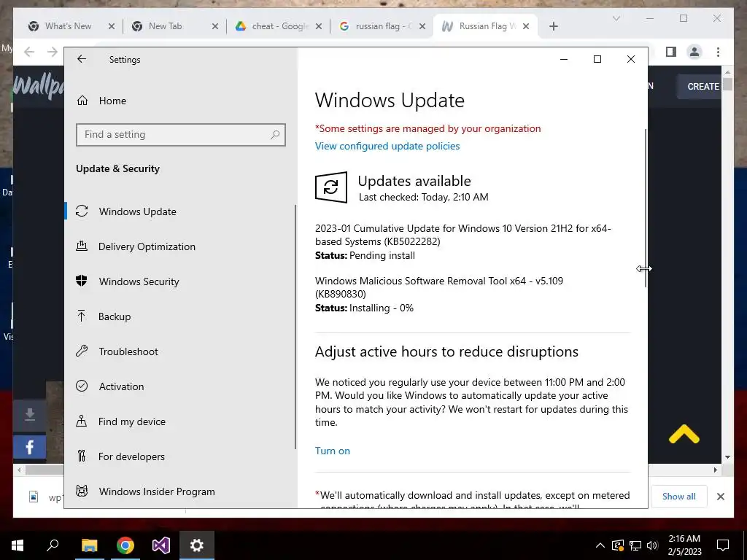
Task: Open the notification action center
Action: [x=723, y=545]
